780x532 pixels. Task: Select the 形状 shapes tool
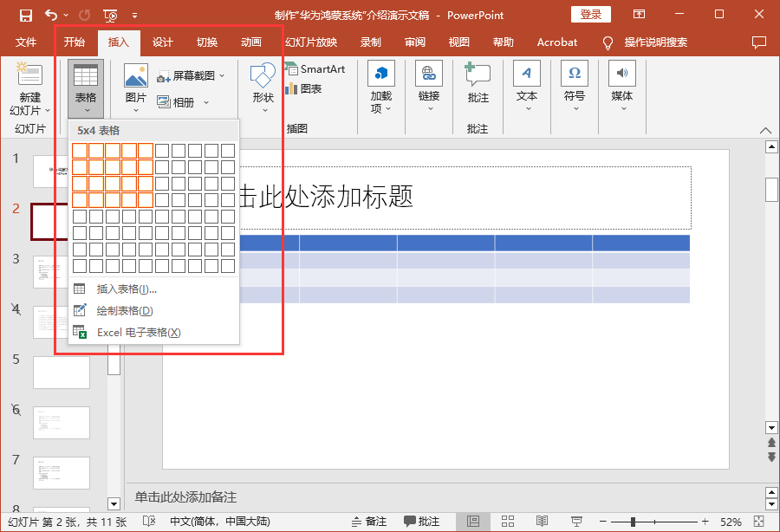tap(263, 87)
